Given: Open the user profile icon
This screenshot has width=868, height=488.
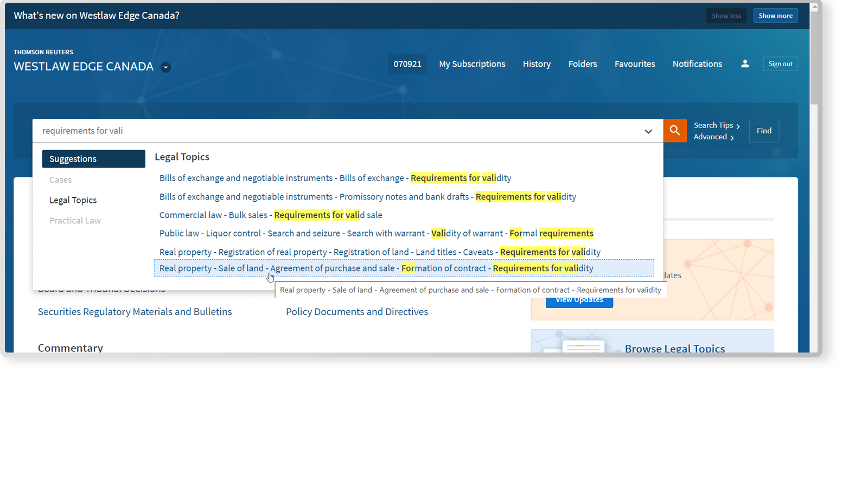Looking at the screenshot, I should [745, 64].
